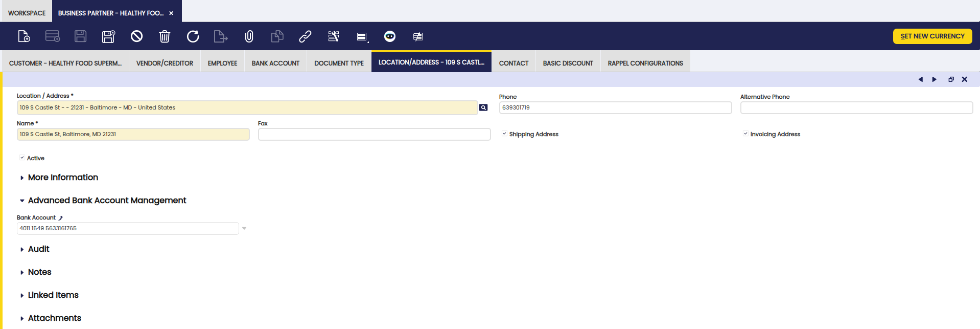Open location search magnifier icon
The height and width of the screenshot is (329, 980).
point(483,107)
